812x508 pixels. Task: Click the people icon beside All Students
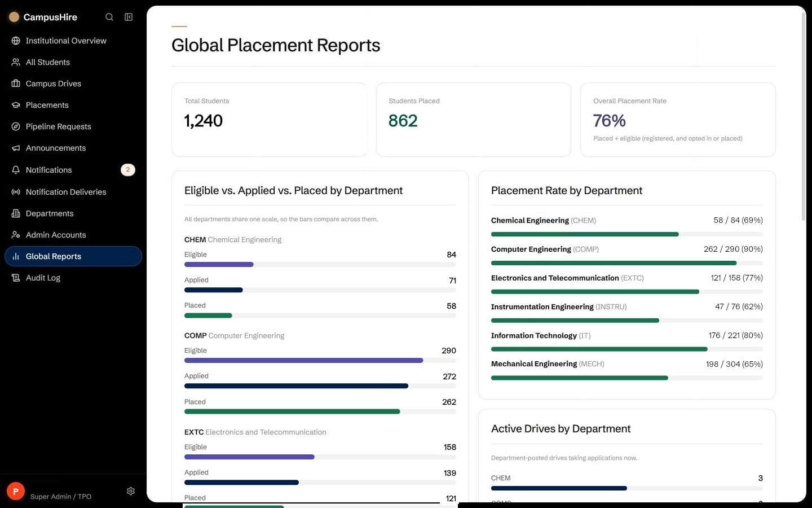point(16,62)
